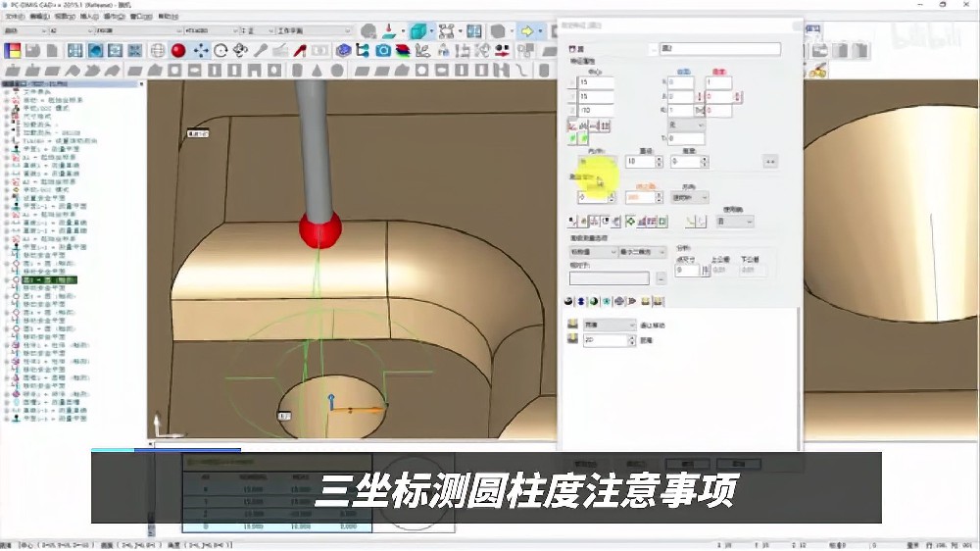This screenshot has width=980, height=551.
Task: Select the four-arrow translate mode icon
Action: (201, 51)
